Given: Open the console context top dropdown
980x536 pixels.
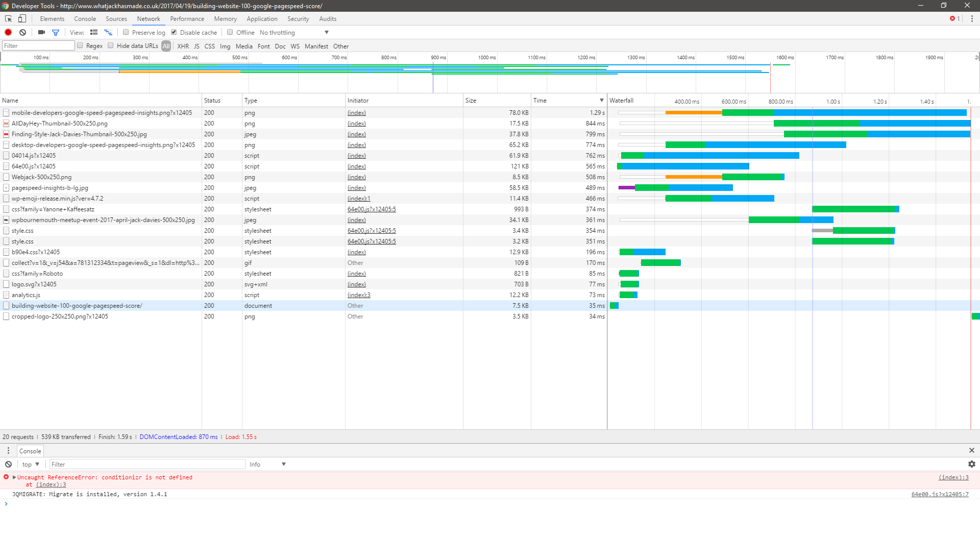Looking at the screenshot, I should click(31, 464).
